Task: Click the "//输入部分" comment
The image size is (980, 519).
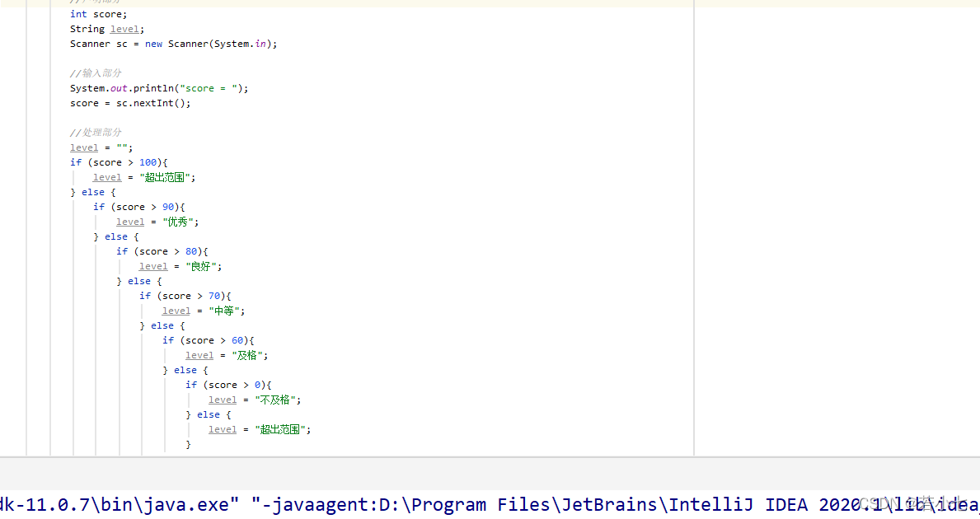Action: [x=96, y=73]
